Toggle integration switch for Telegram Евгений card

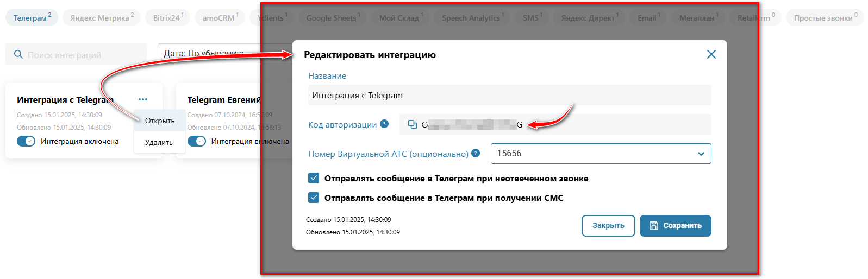197,141
